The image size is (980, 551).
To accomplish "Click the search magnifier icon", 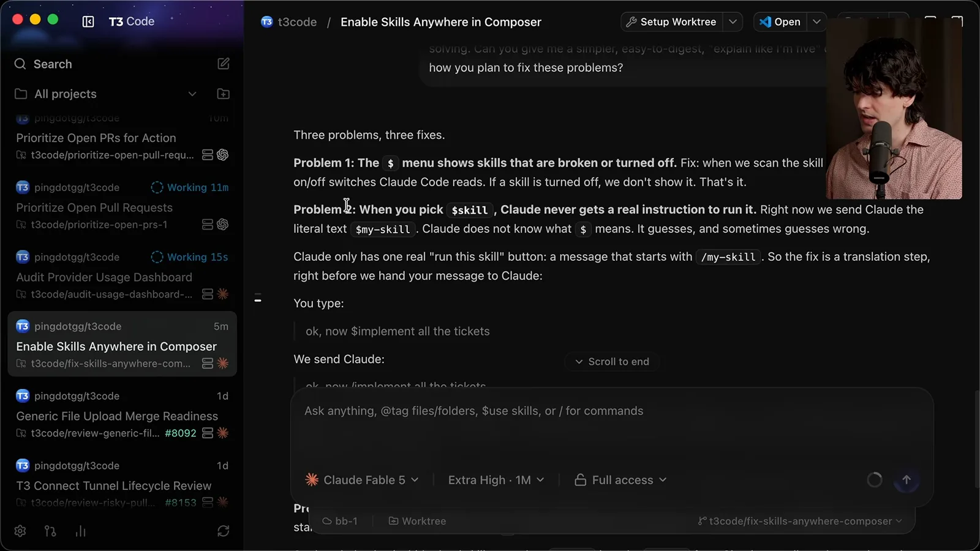I will point(20,64).
